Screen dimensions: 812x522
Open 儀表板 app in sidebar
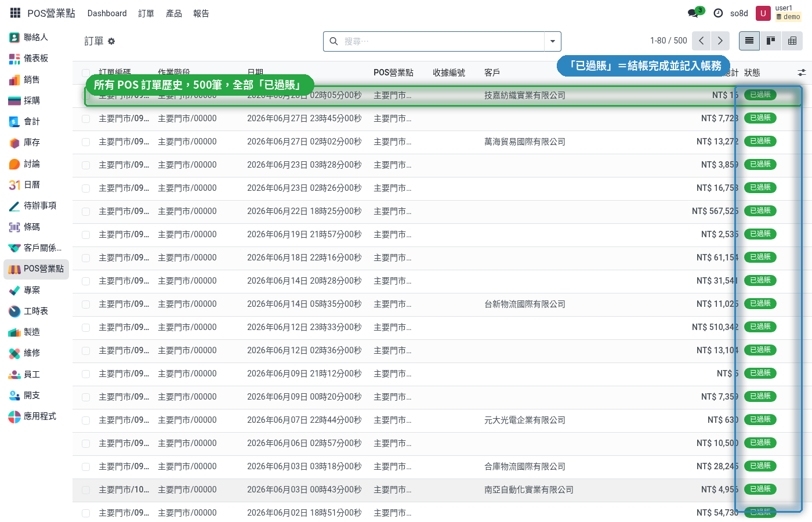tap(36, 59)
